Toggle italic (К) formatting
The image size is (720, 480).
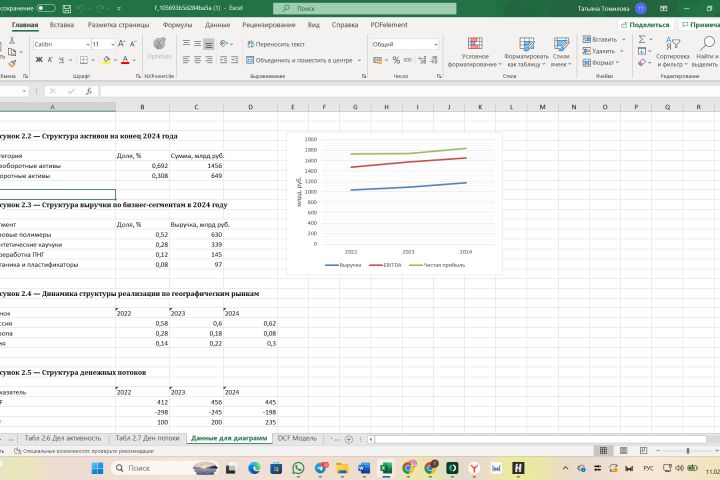click(50, 60)
